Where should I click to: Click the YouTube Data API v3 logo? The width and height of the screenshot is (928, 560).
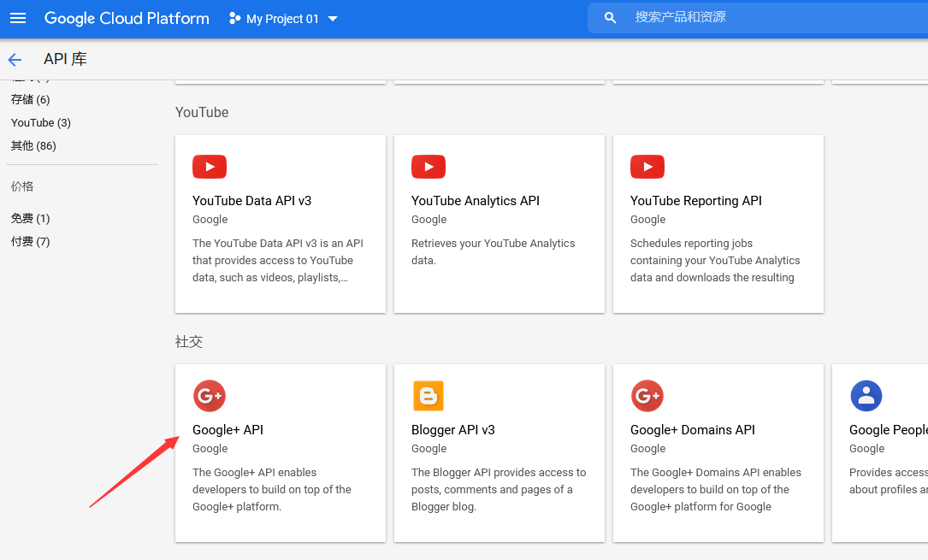[x=210, y=167]
